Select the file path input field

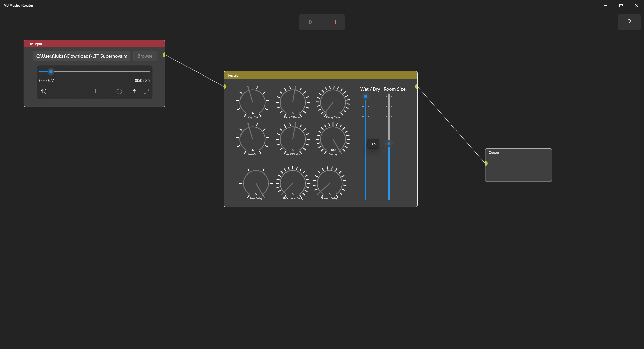tap(81, 56)
